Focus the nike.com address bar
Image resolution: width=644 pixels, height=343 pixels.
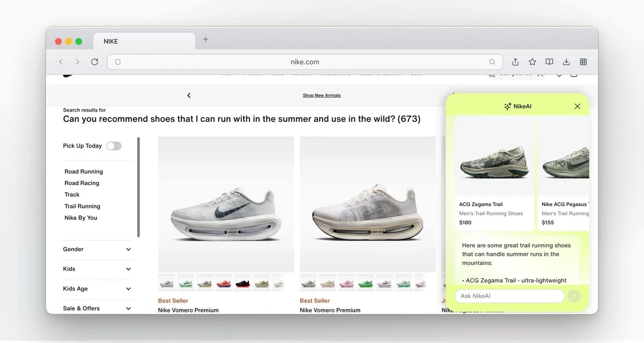(305, 62)
